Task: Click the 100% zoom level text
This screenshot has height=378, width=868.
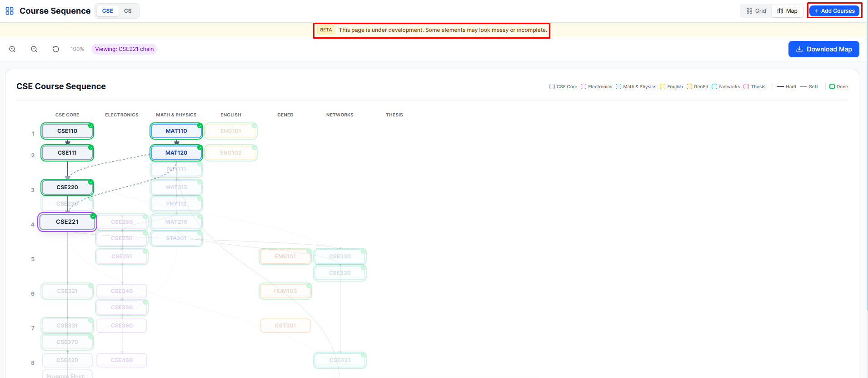Action: (x=77, y=49)
